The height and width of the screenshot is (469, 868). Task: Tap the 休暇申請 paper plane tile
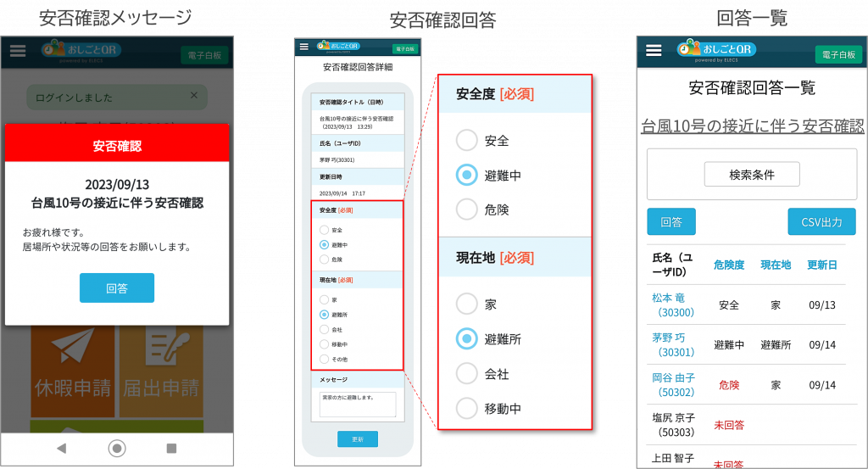[73, 370]
